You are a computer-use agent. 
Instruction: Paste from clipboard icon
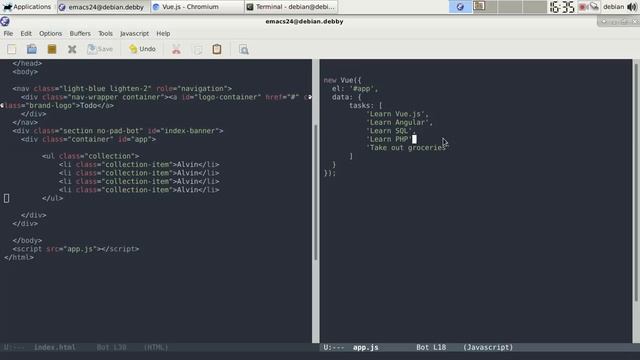[x=217, y=49]
